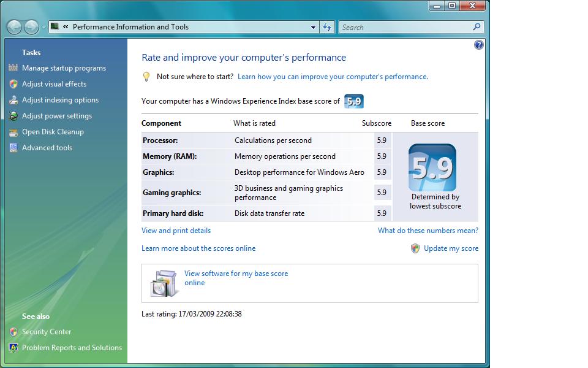The height and width of the screenshot is (368, 588).
Task: Open the recent pages dropdown arrow
Action: (x=43, y=27)
